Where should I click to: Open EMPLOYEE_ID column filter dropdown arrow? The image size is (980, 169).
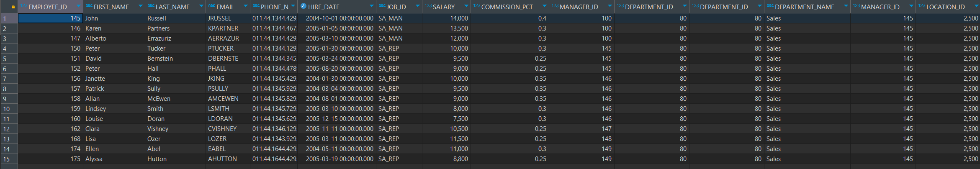click(x=78, y=7)
